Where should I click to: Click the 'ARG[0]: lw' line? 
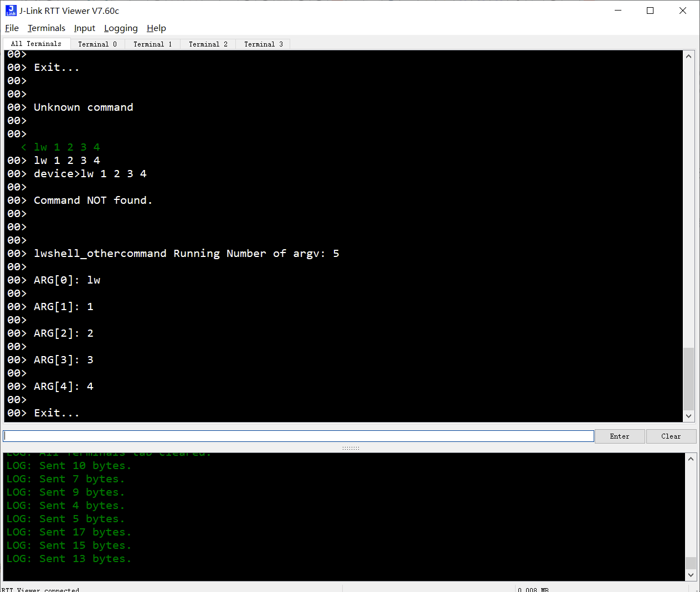click(x=67, y=280)
